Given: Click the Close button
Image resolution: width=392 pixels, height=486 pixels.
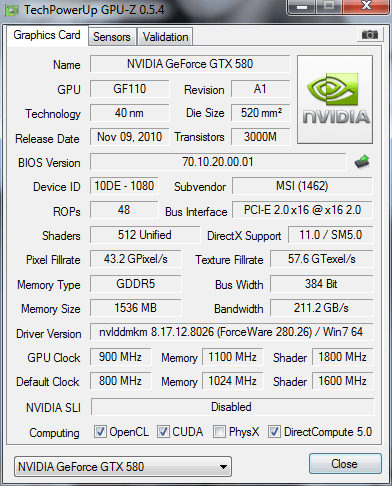Looking at the screenshot, I should tap(345, 464).
